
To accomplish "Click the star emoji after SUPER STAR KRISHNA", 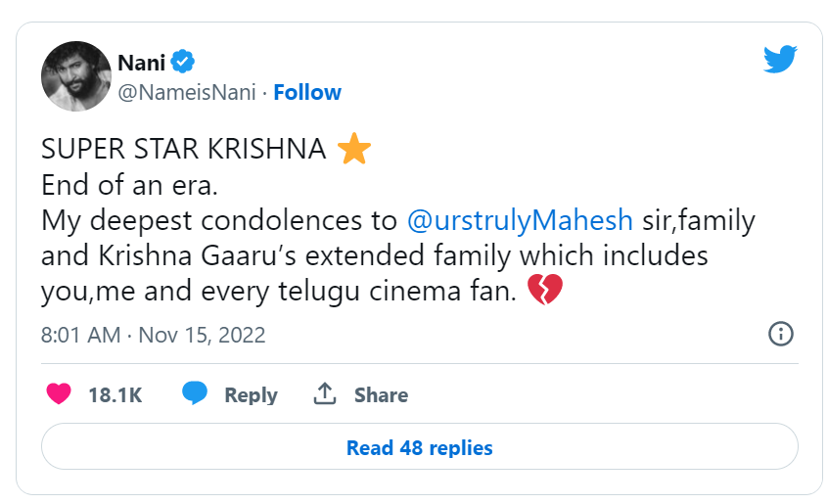I will coord(353,150).
